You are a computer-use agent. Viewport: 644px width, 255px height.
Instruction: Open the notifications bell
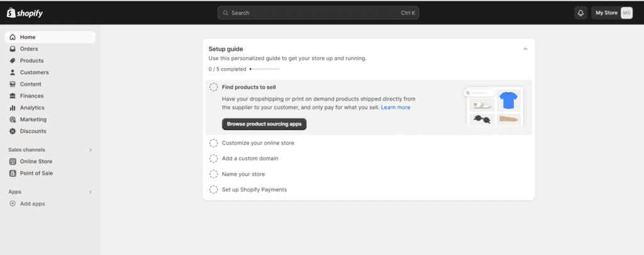[580, 13]
